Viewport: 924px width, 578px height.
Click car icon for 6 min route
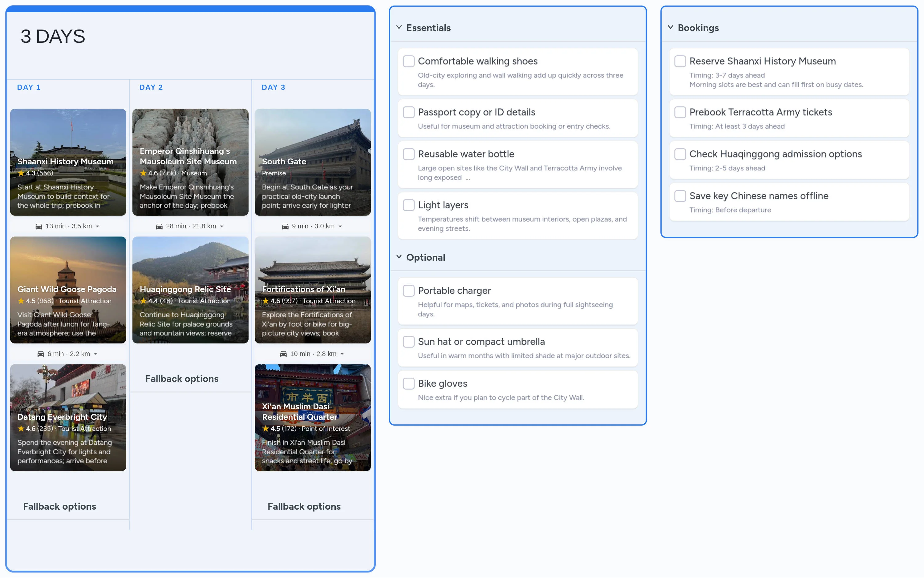click(x=41, y=354)
